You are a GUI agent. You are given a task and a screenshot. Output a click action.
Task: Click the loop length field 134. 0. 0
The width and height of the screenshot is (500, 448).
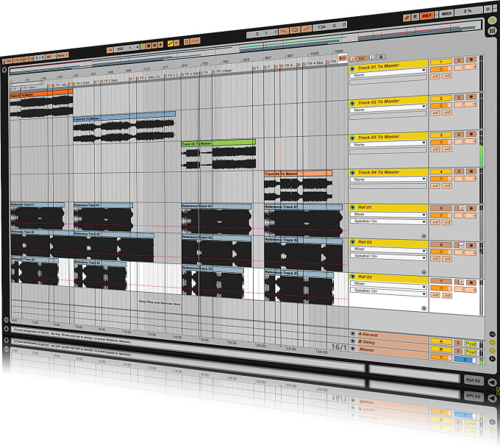[x=330, y=26]
